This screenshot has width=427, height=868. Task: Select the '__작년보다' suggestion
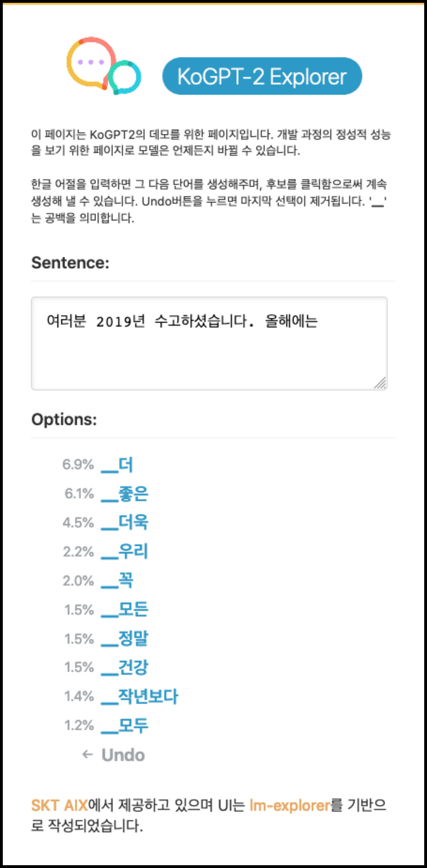[139, 697]
